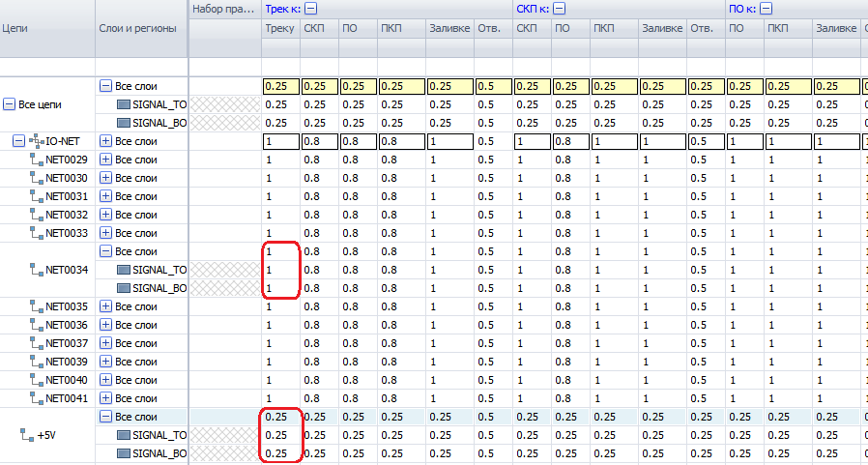The width and height of the screenshot is (868, 465).
Task: Click the NET0036 net icon
Action: tap(37, 325)
